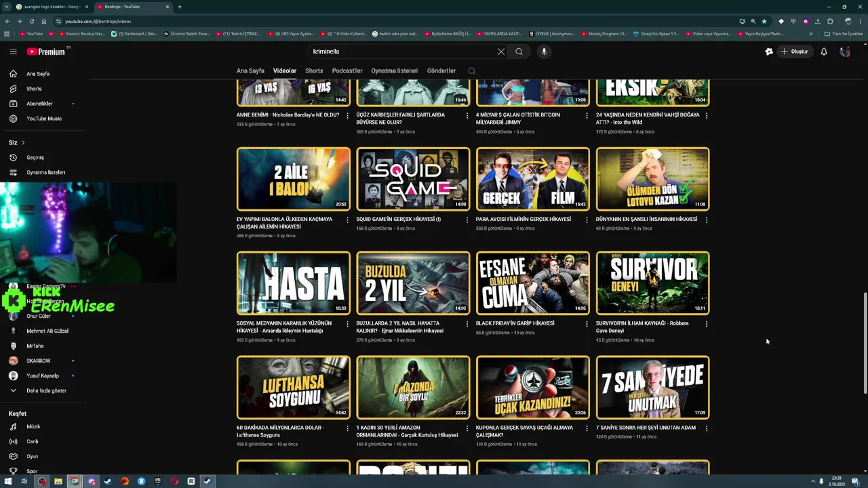
Task: Open the SURVIVOR DENEYI video thumbnail
Action: (x=653, y=283)
